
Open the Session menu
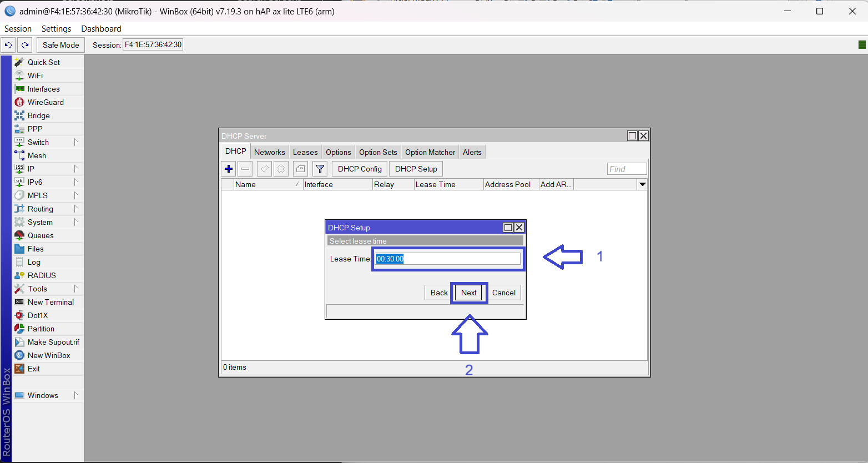click(x=18, y=29)
